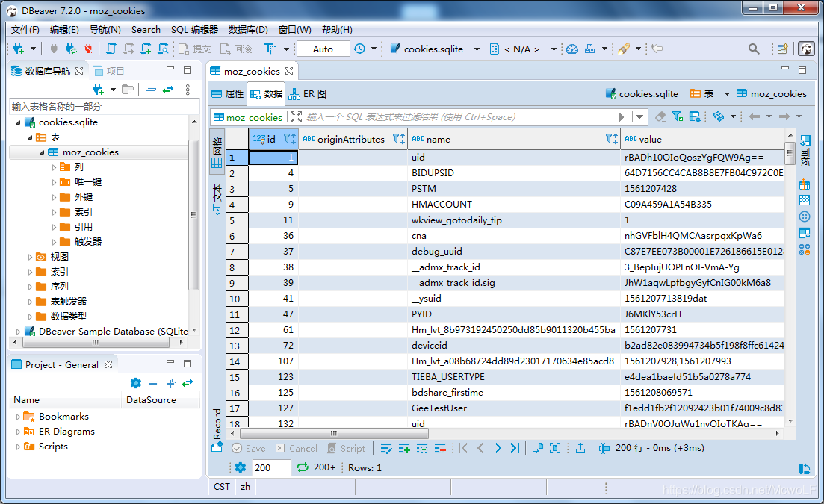Screen dimensions: 824x504
Task: Collapse all nodes in the database navigator
Action: pos(152,90)
